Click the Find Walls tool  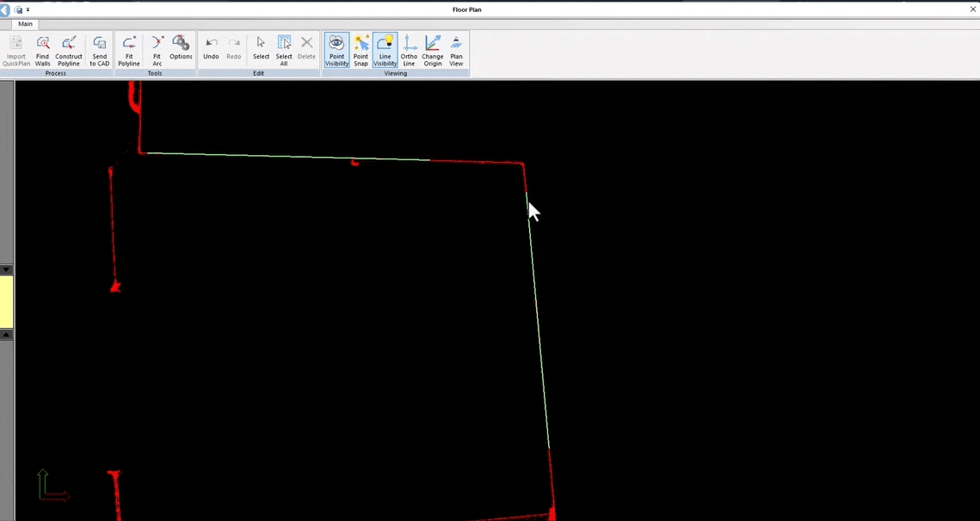coord(42,50)
